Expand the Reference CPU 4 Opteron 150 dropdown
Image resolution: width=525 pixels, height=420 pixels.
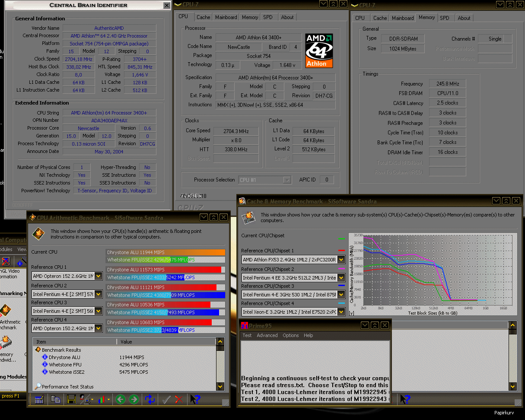[99, 328]
